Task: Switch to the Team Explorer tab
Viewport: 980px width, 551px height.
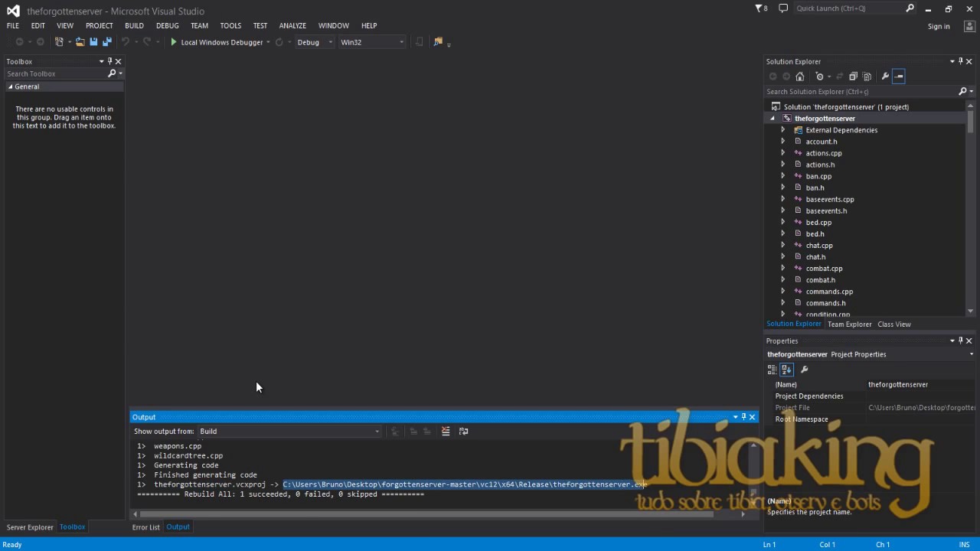Action: click(850, 324)
